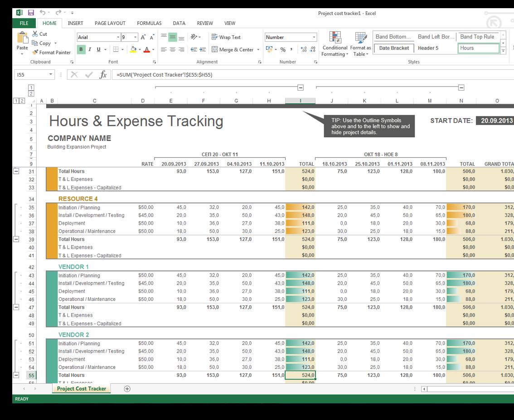The height and width of the screenshot is (420, 514).
Task: Click the Insert Function fx icon
Action: (103, 75)
